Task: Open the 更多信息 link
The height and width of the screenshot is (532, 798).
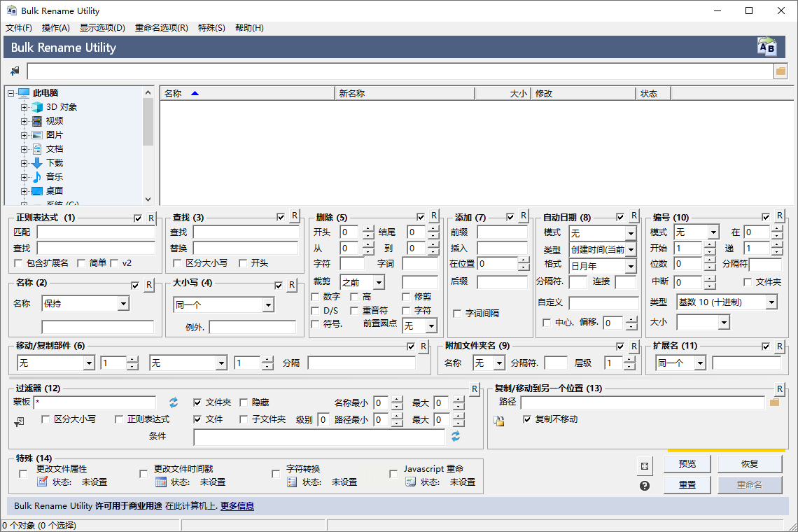Action: coord(237,506)
